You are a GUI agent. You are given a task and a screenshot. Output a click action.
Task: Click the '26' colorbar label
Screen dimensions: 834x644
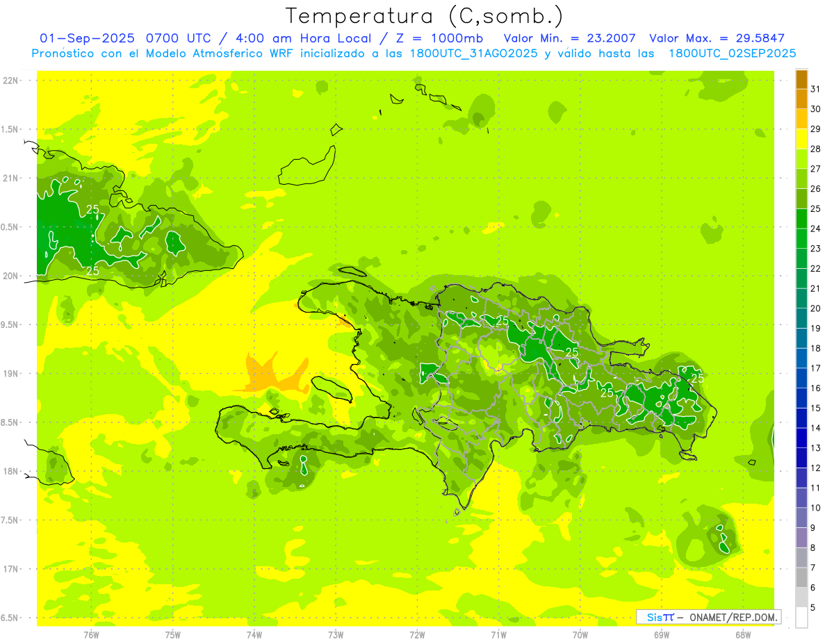click(x=816, y=188)
